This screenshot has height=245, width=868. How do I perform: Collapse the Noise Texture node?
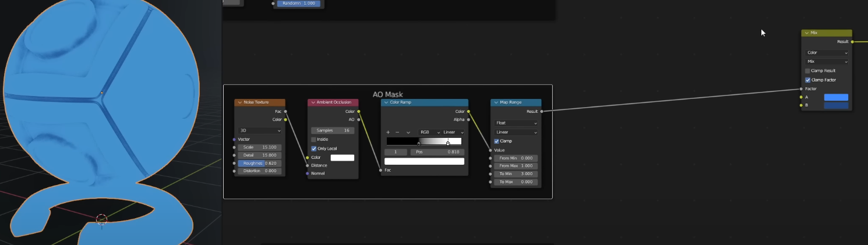[239, 102]
